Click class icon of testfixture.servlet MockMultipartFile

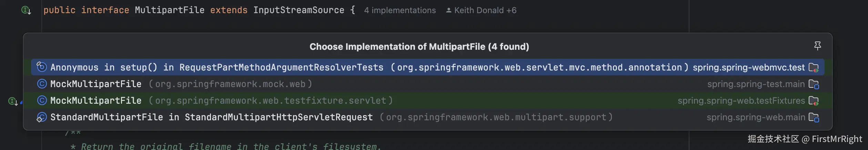pyautogui.click(x=42, y=101)
